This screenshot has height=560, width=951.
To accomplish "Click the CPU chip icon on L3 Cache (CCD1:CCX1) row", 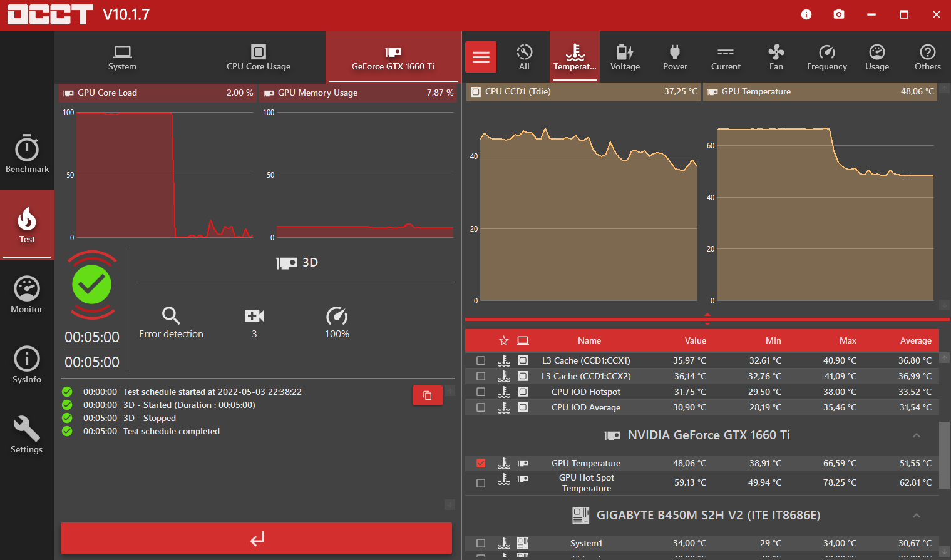I will (523, 360).
